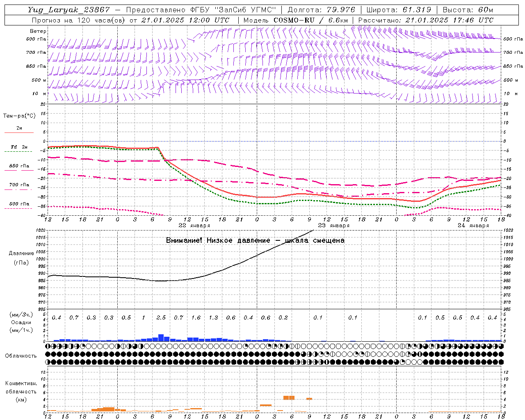Click the 1.3 three-hour precipitation value
525x420 pixels.
click(213, 318)
